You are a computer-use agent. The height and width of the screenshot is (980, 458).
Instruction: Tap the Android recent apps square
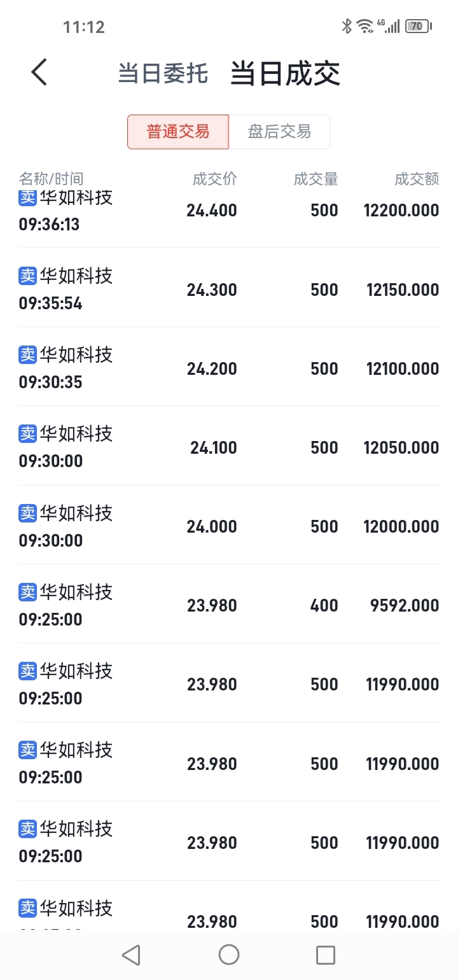point(326,955)
